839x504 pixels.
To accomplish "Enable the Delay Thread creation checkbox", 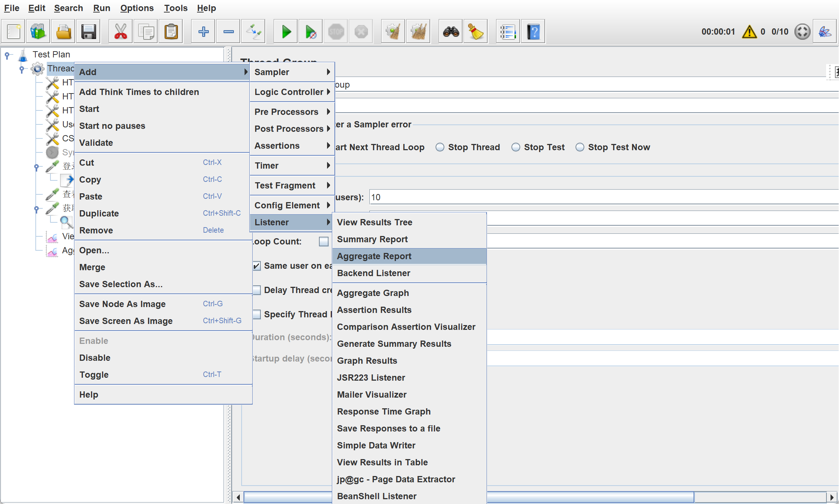I will pos(257,290).
